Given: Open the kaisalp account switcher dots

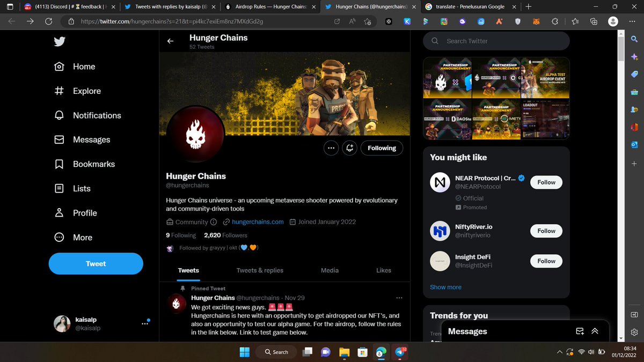Looking at the screenshot, I should [144, 323].
